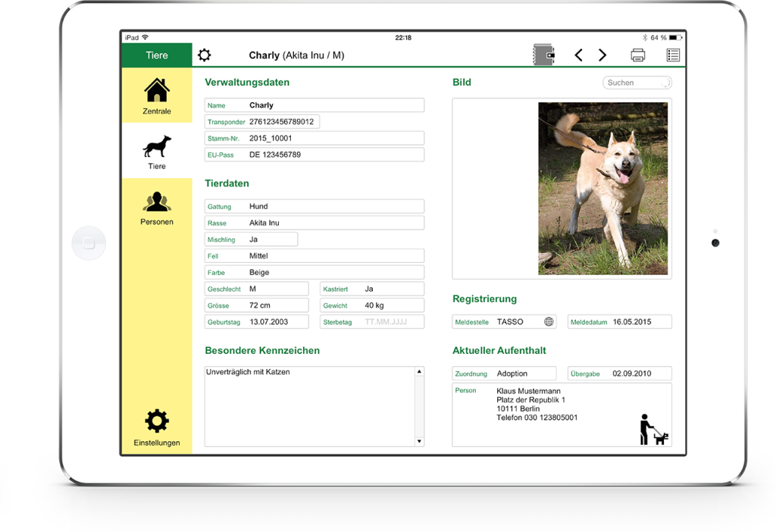776x532 pixels.
Task: Print the current animal record
Action: click(638, 55)
